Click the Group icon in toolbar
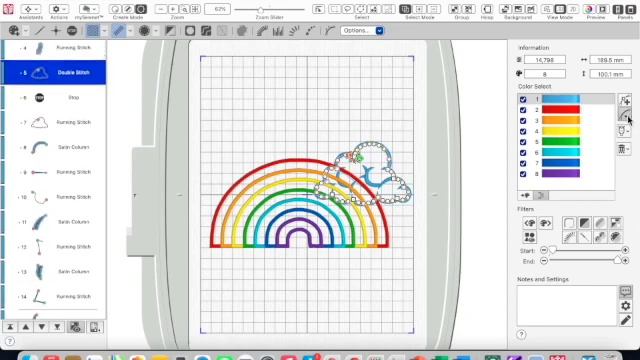Image resolution: width=640 pixels, height=360 pixels. click(455, 9)
